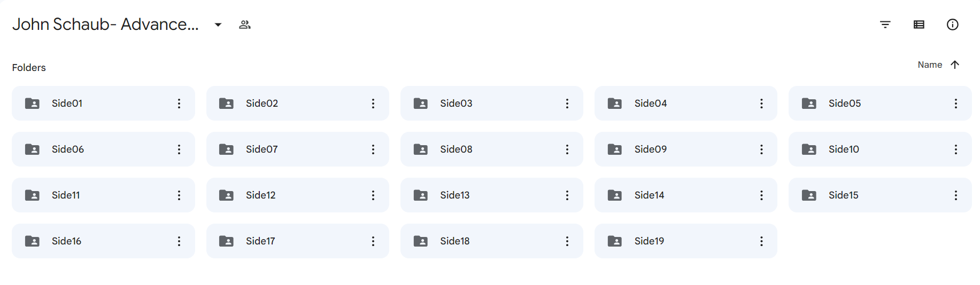Show the details info panel
This screenshot has width=980, height=285.
coord(952,25)
